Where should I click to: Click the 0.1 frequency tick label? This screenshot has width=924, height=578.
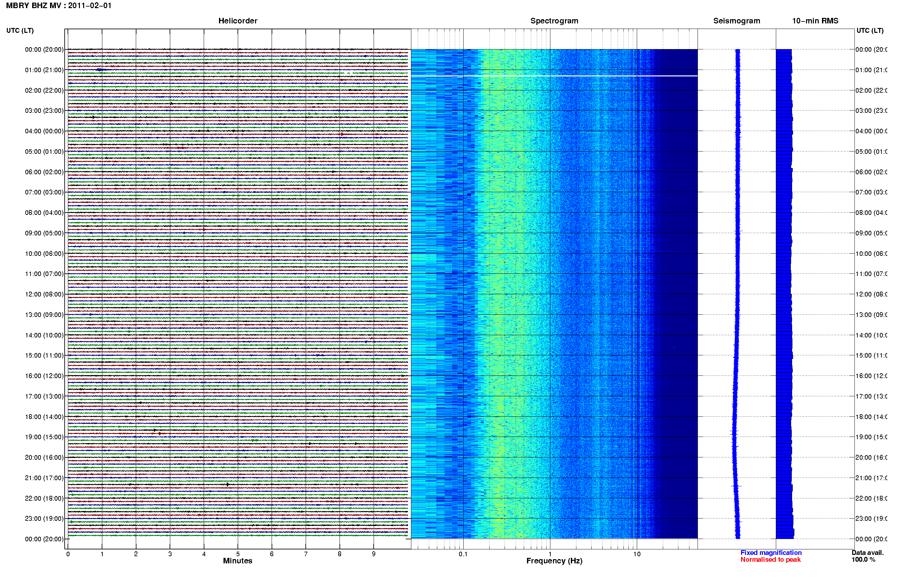tap(463, 554)
